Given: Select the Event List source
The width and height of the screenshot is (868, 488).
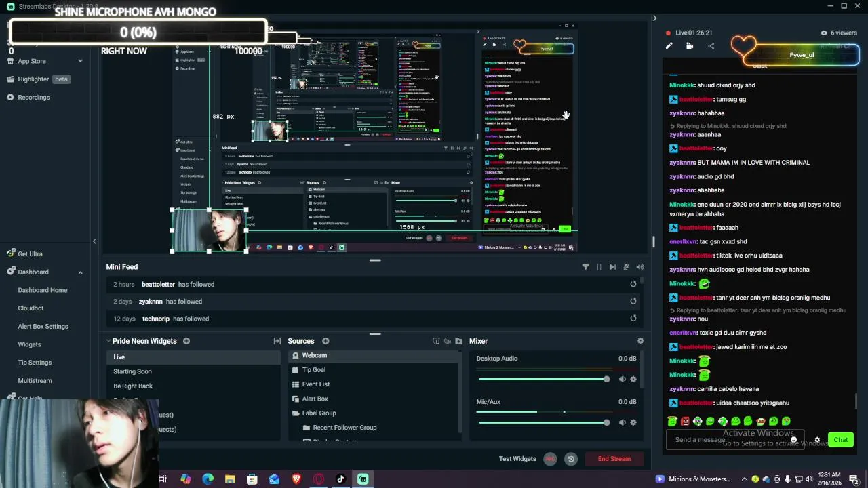Looking at the screenshot, I should pyautogui.click(x=373, y=384).
